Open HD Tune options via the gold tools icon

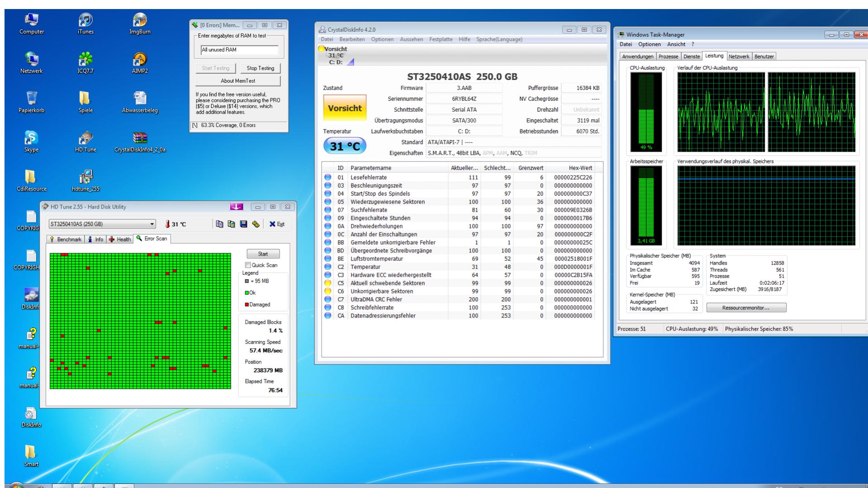(x=256, y=224)
